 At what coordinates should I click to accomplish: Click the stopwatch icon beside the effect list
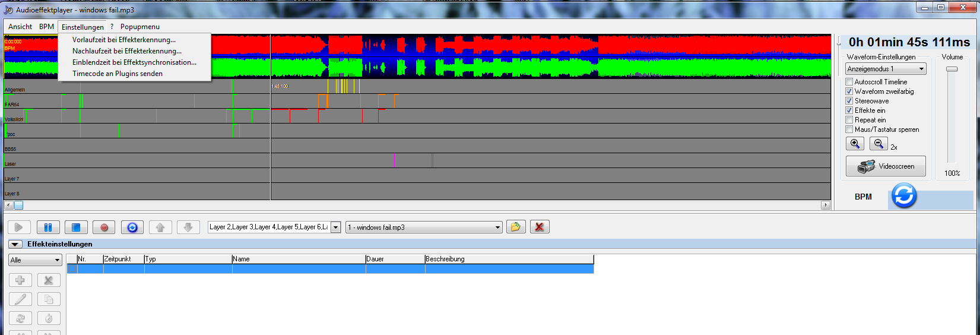49,318
